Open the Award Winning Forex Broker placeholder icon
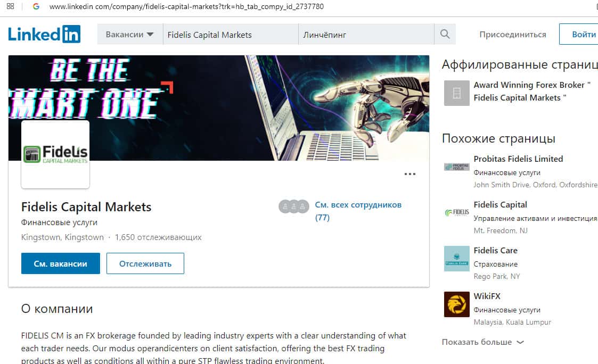Image resolution: width=598 pixels, height=364 pixels. point(456,93)
